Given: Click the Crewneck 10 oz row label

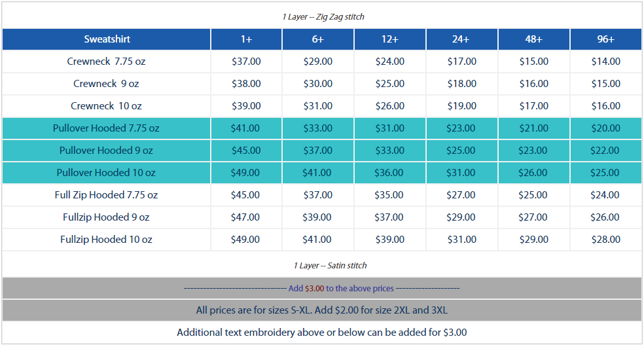Looking at the screenshot, I should tap(106, 106).
